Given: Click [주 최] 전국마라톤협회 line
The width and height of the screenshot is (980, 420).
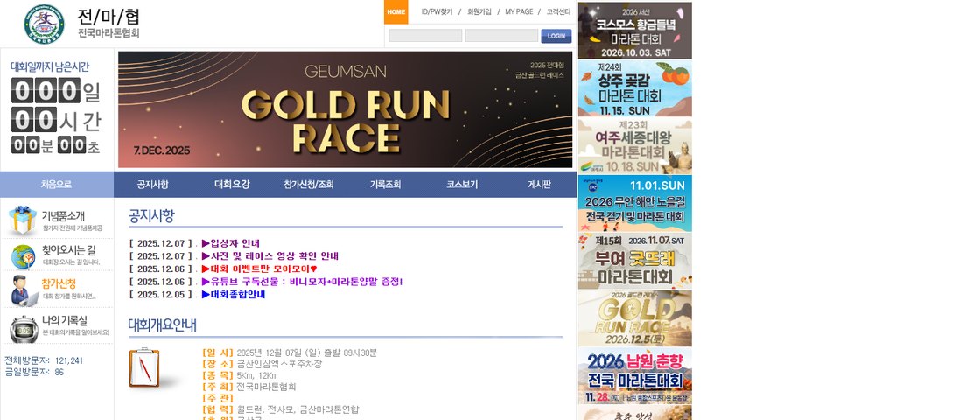Looking at the screenshot, I should (x=249, y=387).
